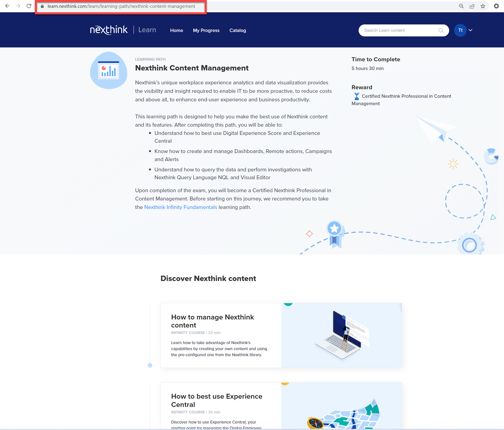The image size is (504, 430).
Task: Click the Nexthink logo
Action: (109, 30)
